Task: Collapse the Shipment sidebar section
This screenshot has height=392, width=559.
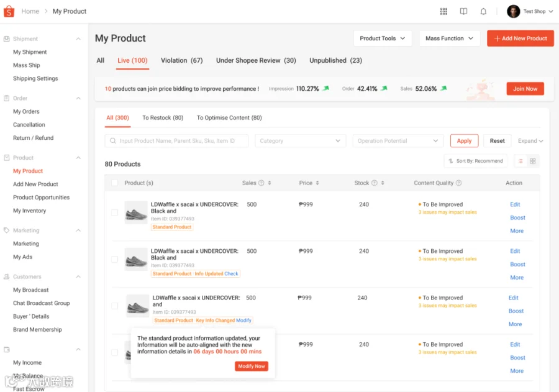Action: tap(78, 39)
